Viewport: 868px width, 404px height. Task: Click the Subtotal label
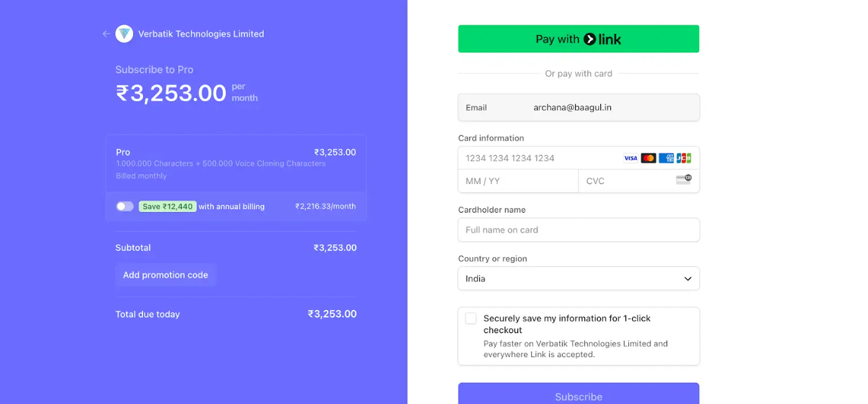[133, 248]
